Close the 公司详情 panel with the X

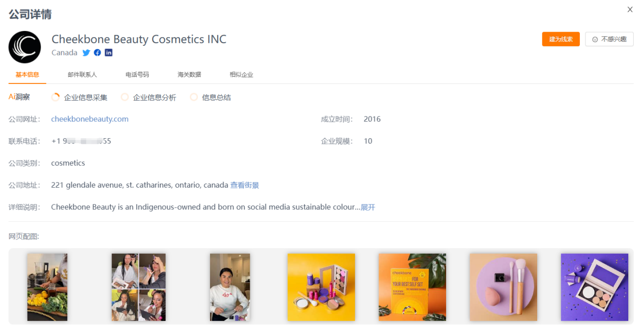pos(630,10)
